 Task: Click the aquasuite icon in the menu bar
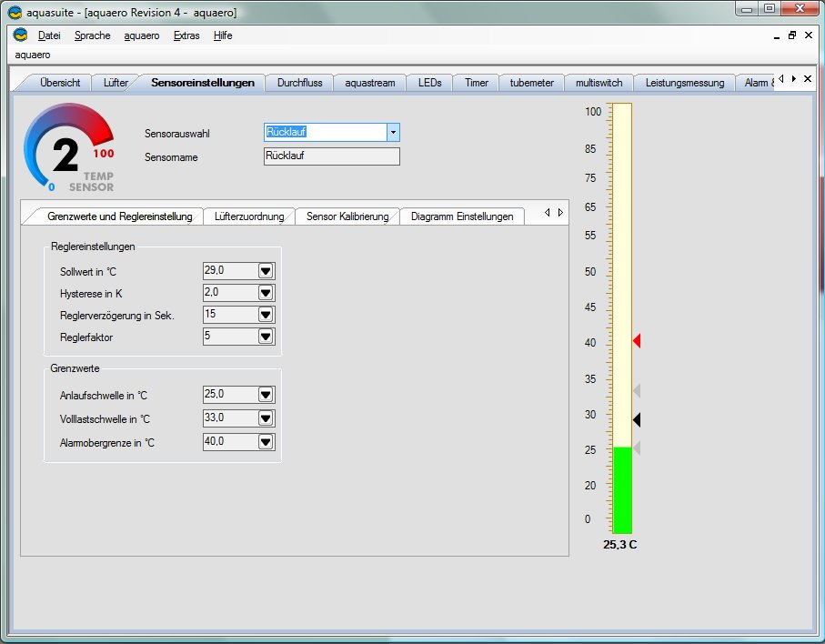point(20,35)
